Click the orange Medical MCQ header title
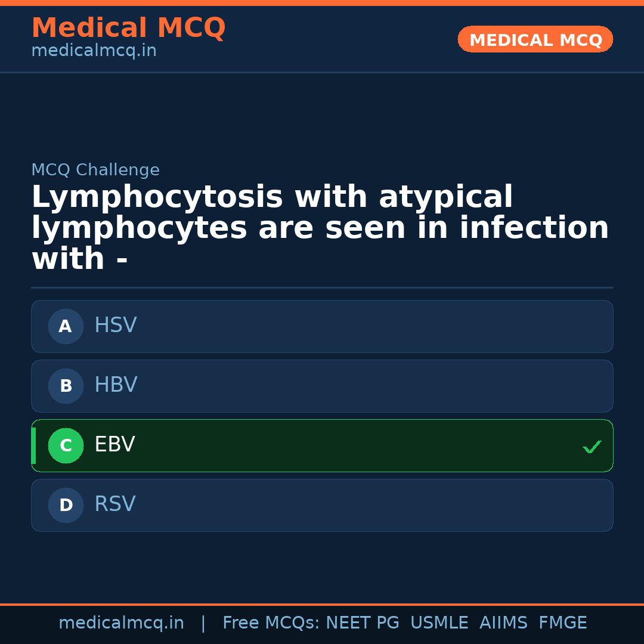The width and height of the screenshot is (644, 644). point(128,28)
